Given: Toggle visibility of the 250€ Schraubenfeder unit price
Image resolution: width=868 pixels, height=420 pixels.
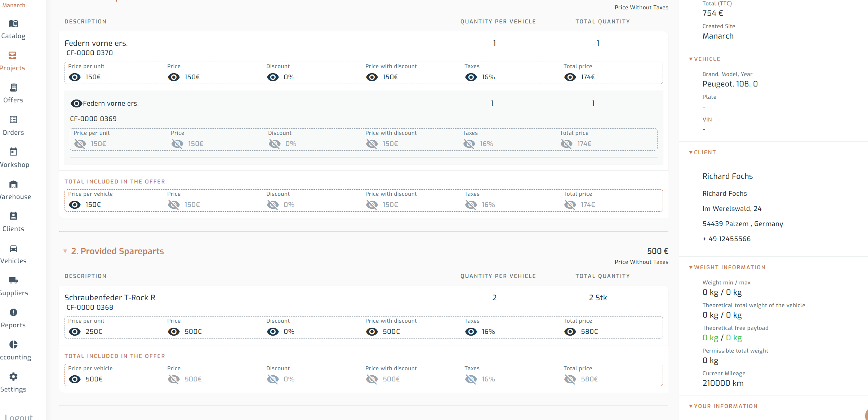Looking at the screenshot, I should [75, 332].
